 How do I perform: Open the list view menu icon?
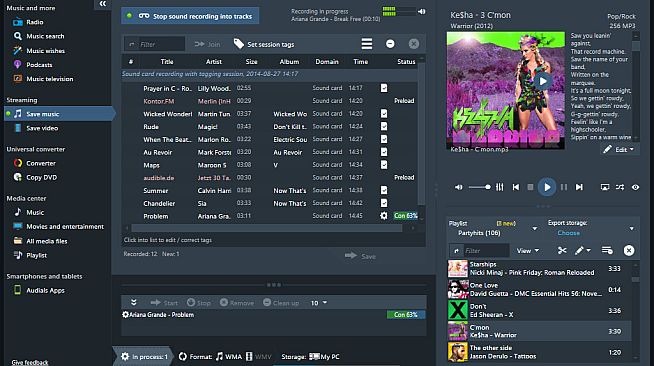coord(367,43)
